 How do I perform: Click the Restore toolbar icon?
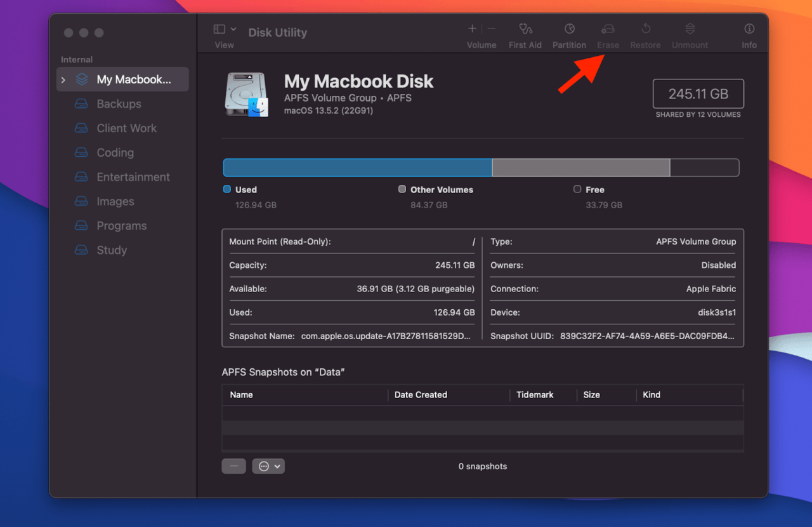coord(646,29)
